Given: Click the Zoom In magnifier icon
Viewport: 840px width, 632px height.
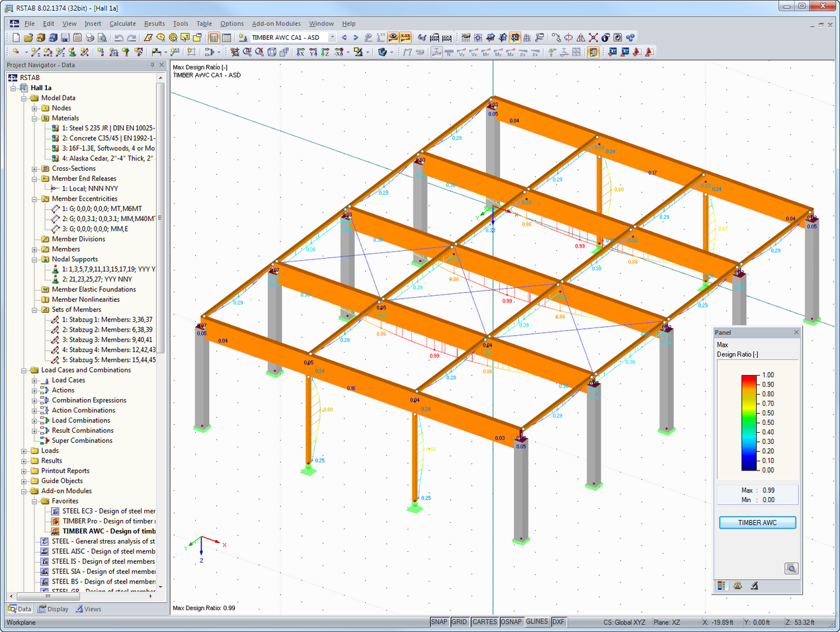Looking at the screenshot, I should [x=246, y=52].
